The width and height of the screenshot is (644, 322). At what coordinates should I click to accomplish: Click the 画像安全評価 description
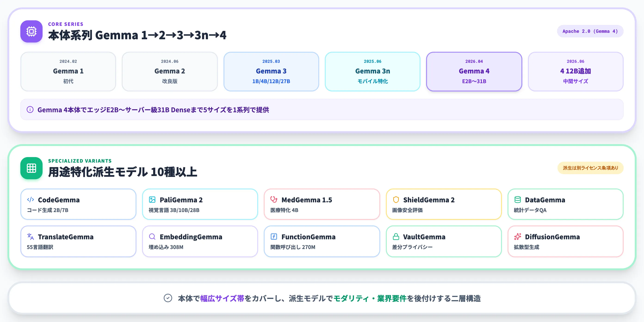(x=407, y=210)
